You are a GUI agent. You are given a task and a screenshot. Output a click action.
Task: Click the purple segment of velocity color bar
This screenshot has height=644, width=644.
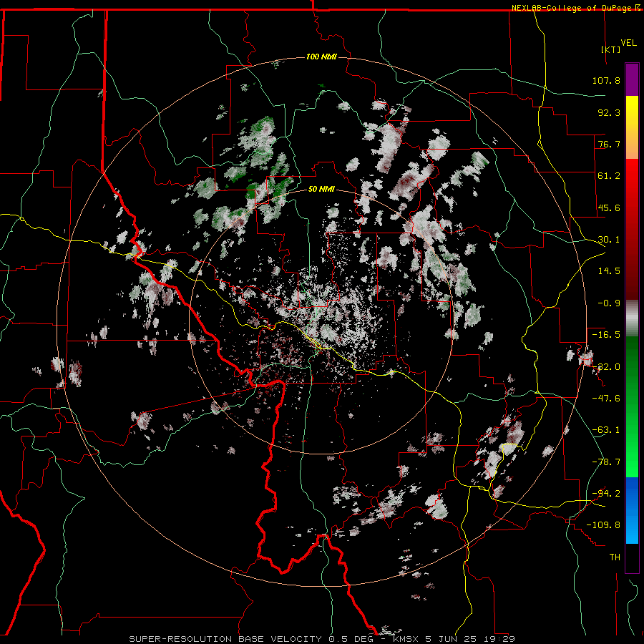point(632,79)
